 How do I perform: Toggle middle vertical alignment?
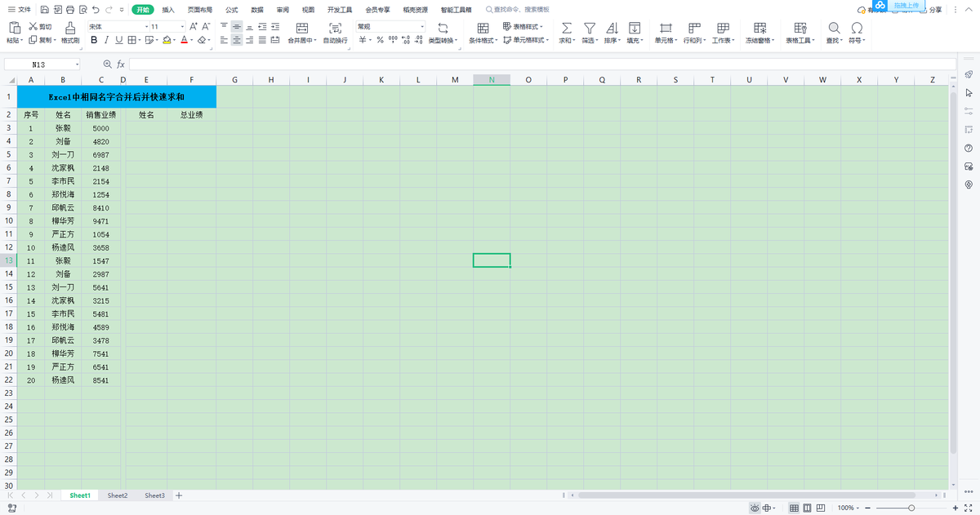click(237, 27)
